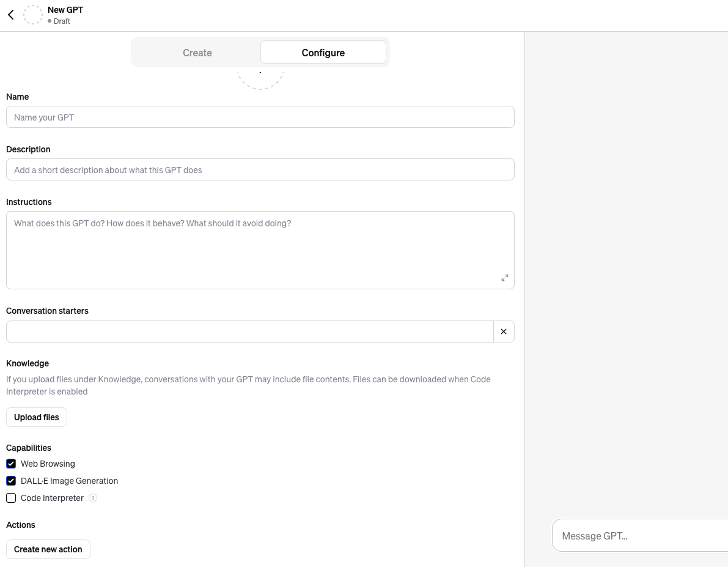728x567 pixels.
Task: Click the Code Interpreter help question mark icon
Action: [93, 498]
